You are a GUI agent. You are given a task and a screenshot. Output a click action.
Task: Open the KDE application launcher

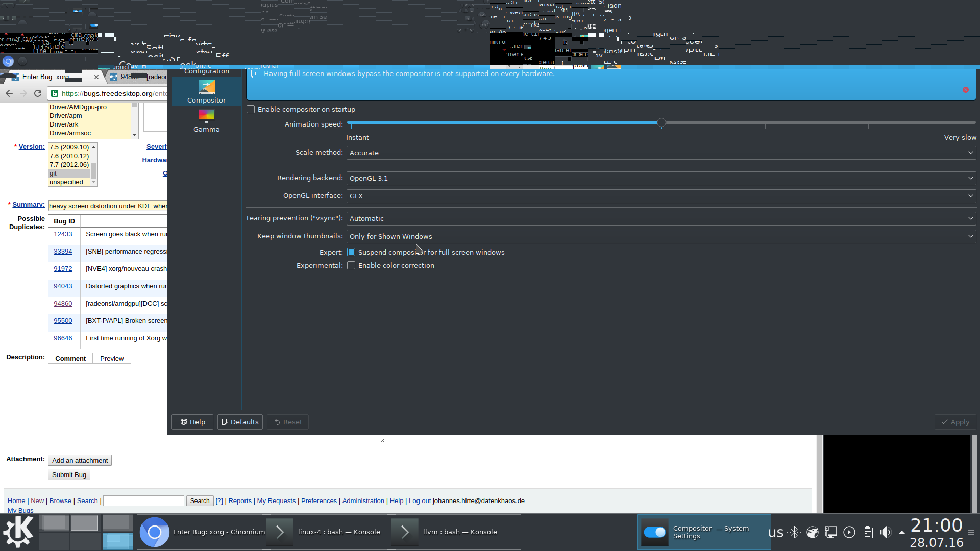tap(18, 532)
